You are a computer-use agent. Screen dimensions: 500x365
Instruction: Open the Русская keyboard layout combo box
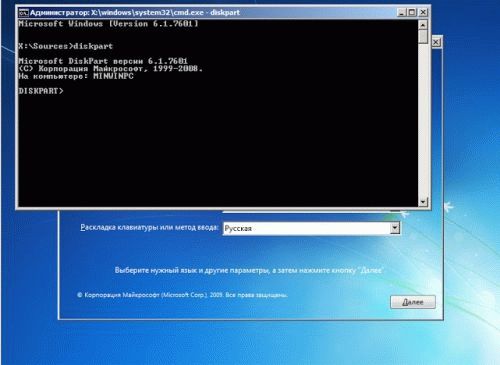tap(311, 228)
